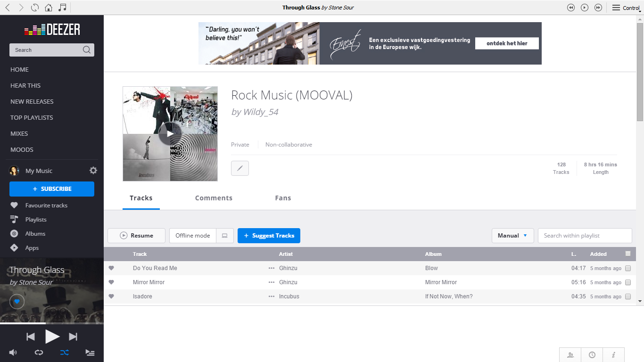Click the Search within playlist field
The image size is (644, 362).
tap(585, 236)
